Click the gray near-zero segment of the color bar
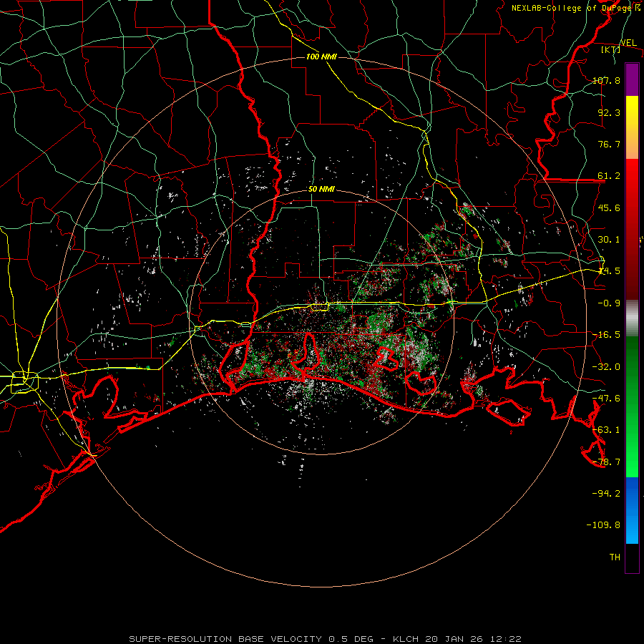 click(632, 318)
